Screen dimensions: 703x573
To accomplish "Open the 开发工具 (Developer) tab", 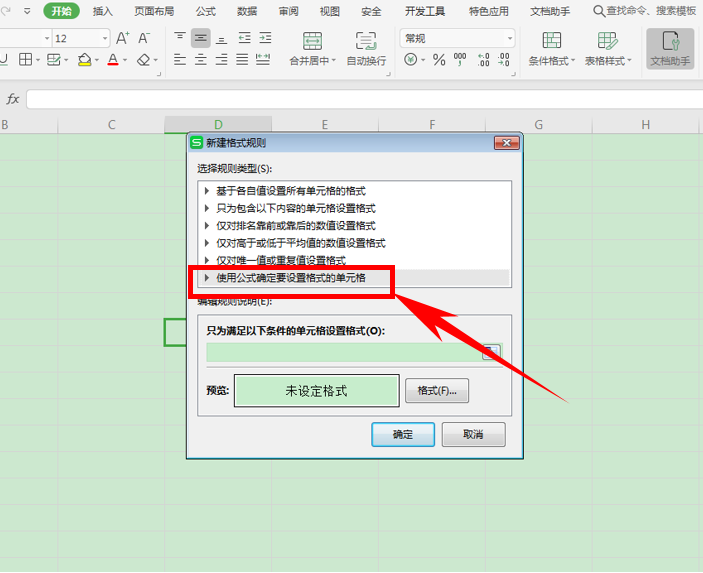I will coord(425,11).
